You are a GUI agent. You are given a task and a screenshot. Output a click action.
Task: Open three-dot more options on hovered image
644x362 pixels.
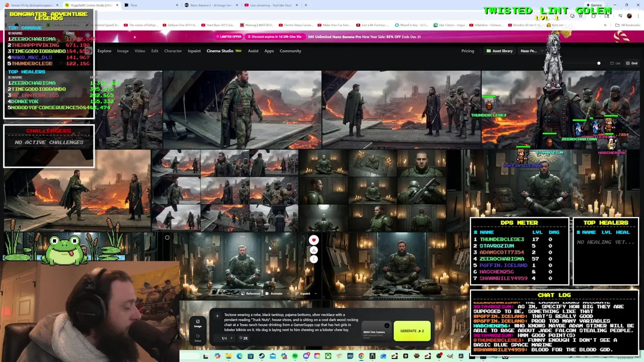pyautogui.click(x=313, y=259)
